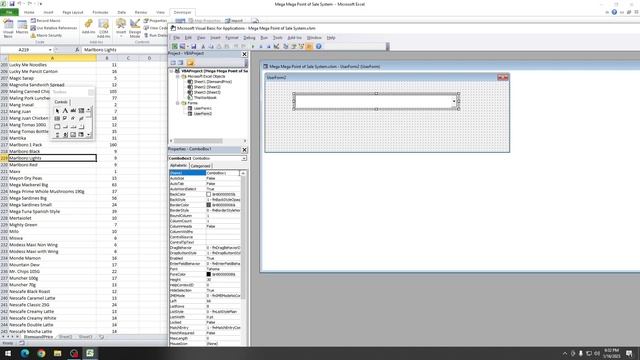
Task: Click the Add-Ins icon in the ribbon
Action: [89, 27]
